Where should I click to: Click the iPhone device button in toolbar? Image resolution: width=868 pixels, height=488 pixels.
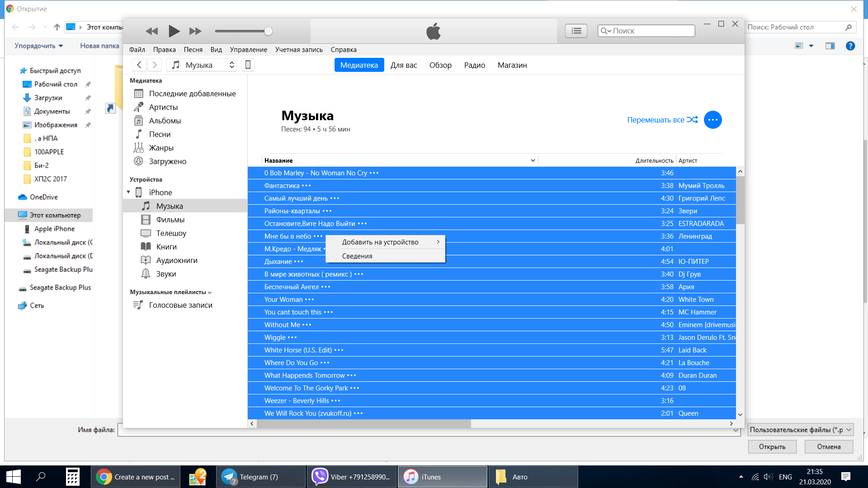248,65
